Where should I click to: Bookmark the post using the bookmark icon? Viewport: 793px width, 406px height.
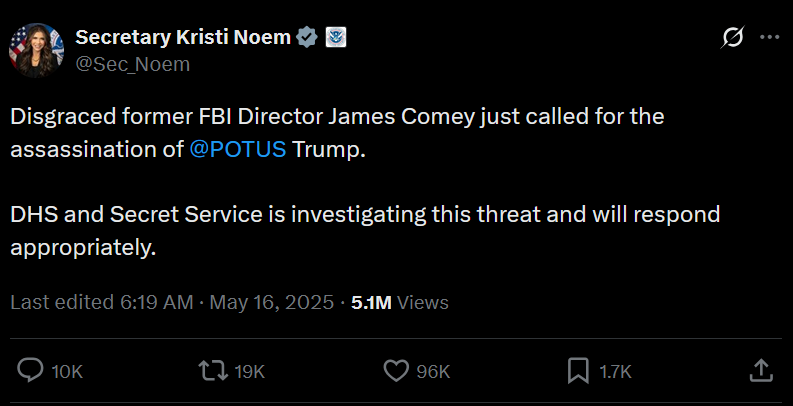click(577, 371)
